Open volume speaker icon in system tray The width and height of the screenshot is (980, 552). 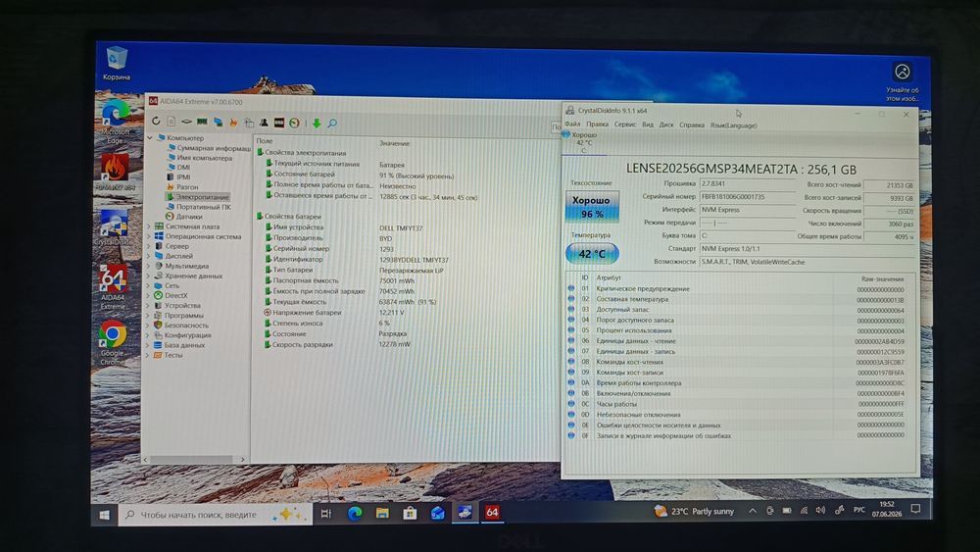[x=820, y=510]
